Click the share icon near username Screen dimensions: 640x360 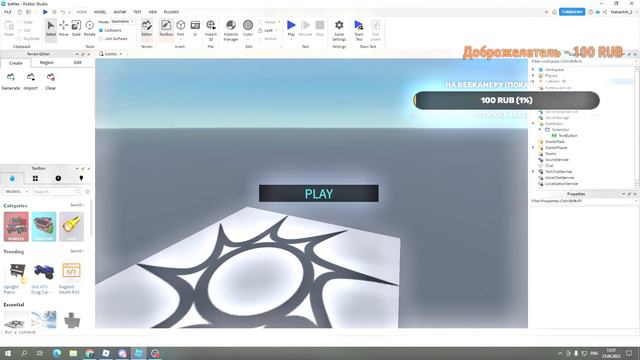point(605,12)
